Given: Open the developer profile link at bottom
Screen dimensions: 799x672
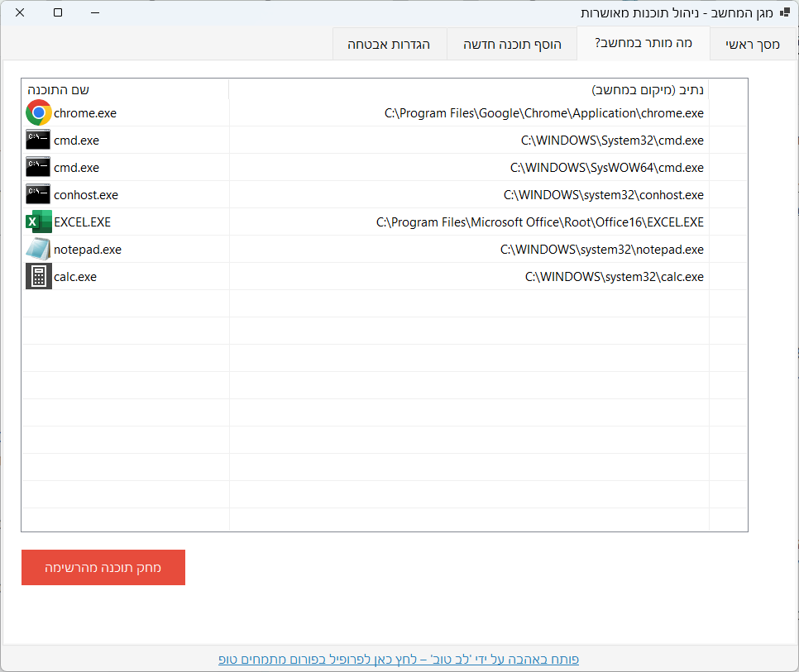Looking at the screenshot, I should [399, 659].
